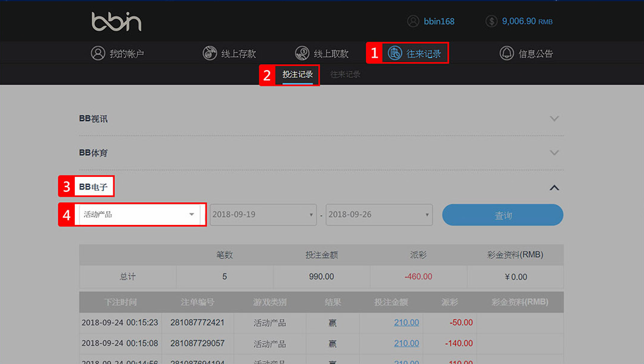The height and width of the screenshot is (364, 644).
Task: Click the 查询 search button
Action: tap(503, 215)
